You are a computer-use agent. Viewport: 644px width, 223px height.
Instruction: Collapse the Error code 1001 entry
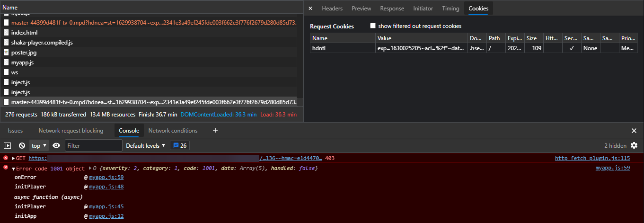click(14, 169)
